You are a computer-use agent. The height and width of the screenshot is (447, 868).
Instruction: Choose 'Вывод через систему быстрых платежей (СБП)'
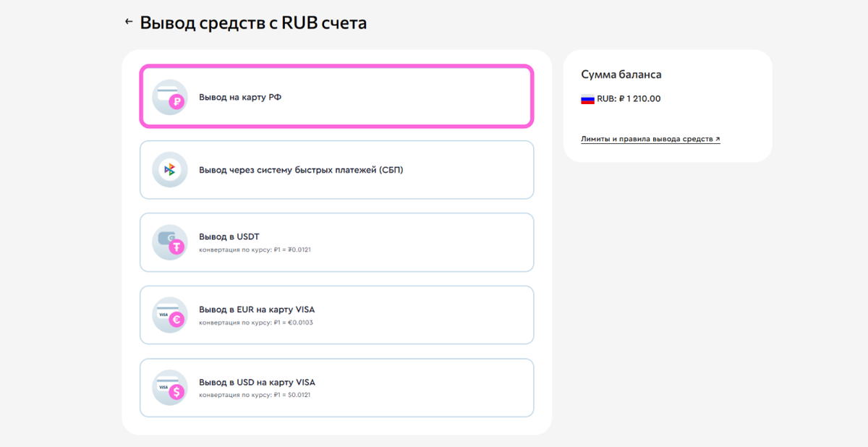click(337, 170)
